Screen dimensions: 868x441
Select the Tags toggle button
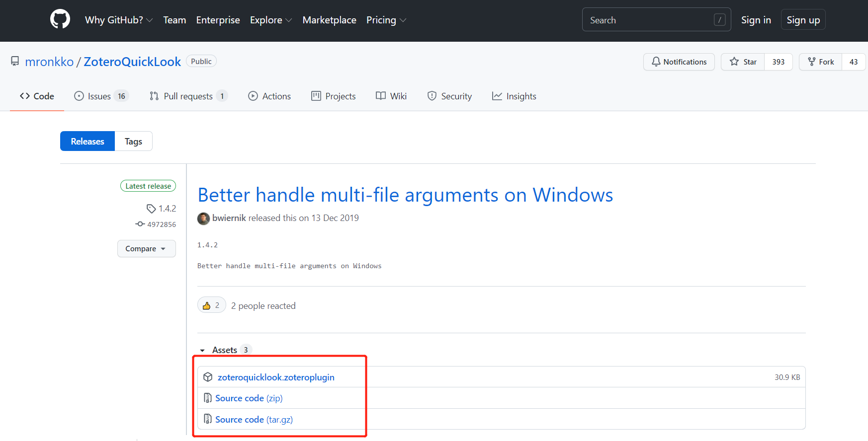tap(133, 141)
